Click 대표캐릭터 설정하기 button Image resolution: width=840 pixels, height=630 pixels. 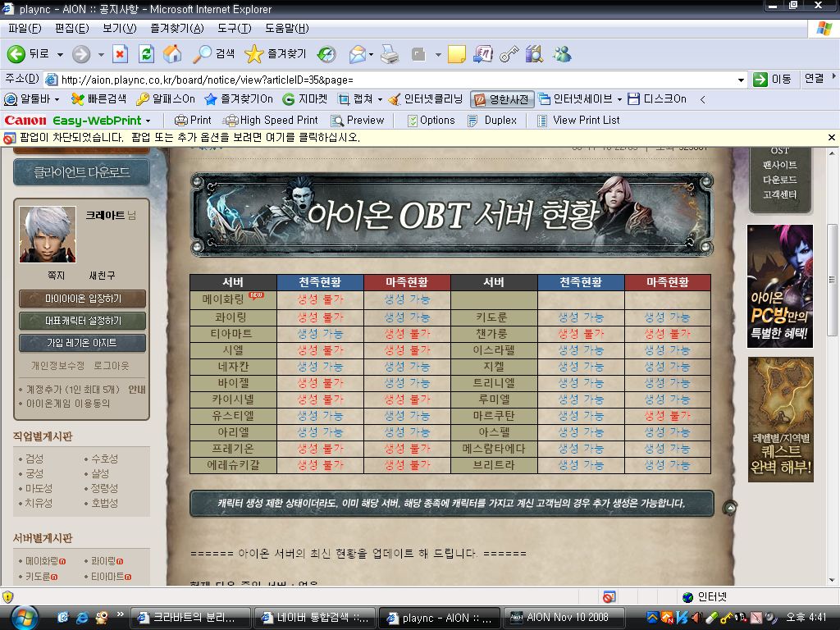pos(83,321)
